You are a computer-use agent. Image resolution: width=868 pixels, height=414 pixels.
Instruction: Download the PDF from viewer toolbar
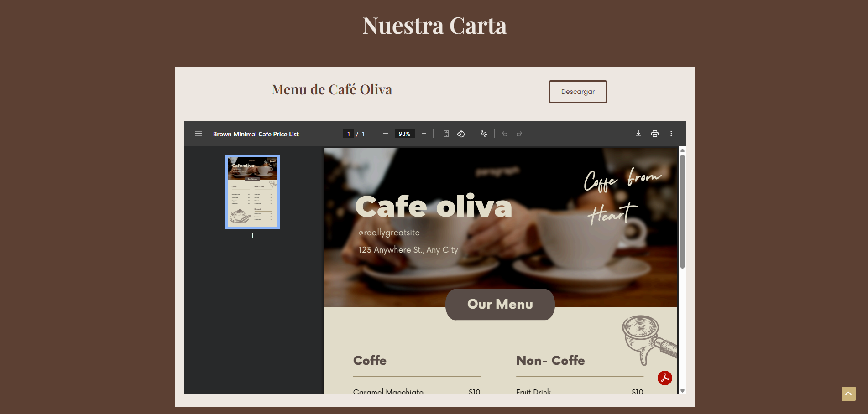[638, 134]
